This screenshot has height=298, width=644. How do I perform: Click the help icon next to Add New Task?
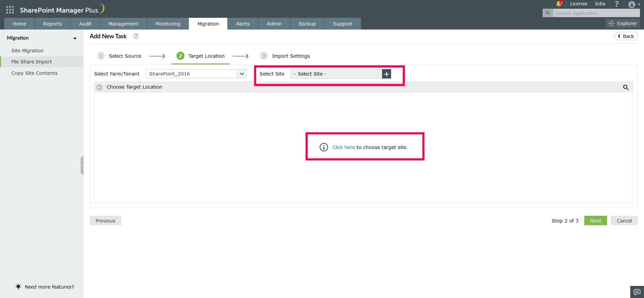click(136, 36)
